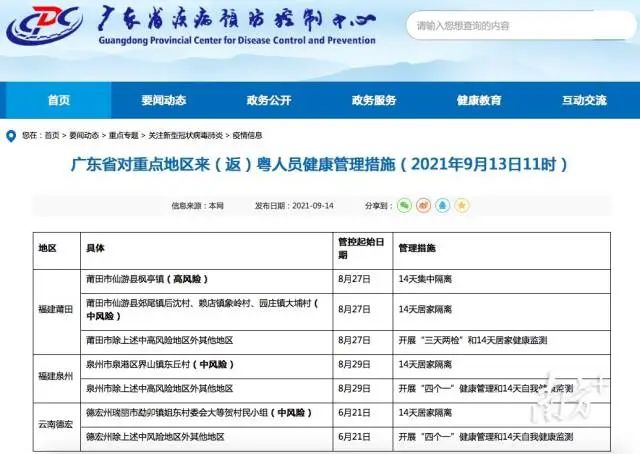The image size is (640, 454).
Task: Open the 首页 navigation tab
Action: [59, 100]
